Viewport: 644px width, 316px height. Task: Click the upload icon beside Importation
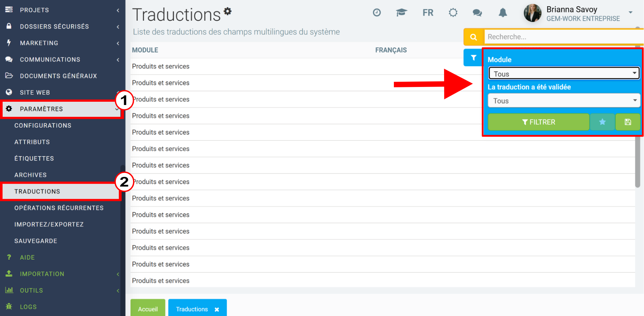click(9, 273)
